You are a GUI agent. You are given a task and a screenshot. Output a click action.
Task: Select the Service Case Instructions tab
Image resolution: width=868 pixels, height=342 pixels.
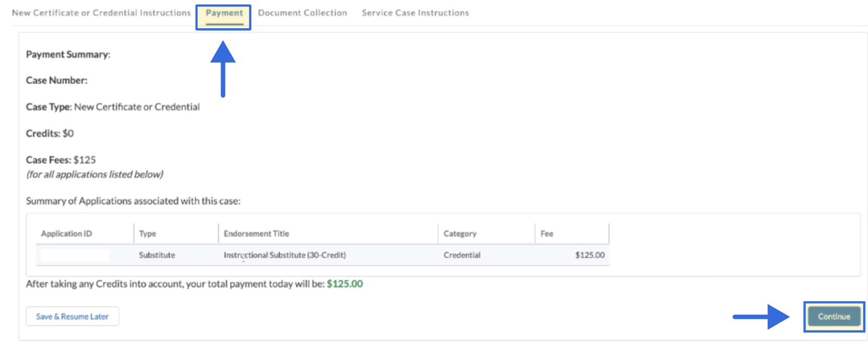415,13
